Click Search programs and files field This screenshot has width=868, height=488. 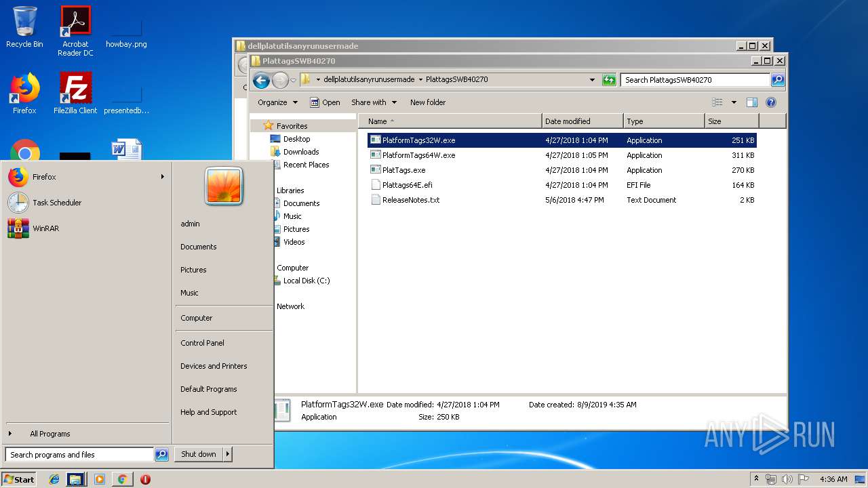click(x=79, y=455)
